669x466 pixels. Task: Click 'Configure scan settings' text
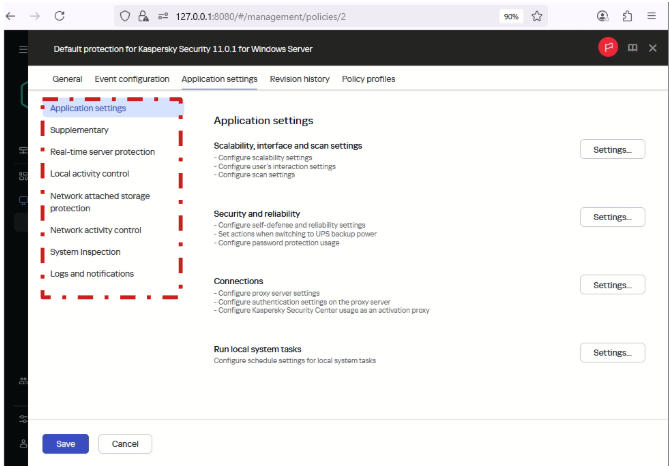256,175
